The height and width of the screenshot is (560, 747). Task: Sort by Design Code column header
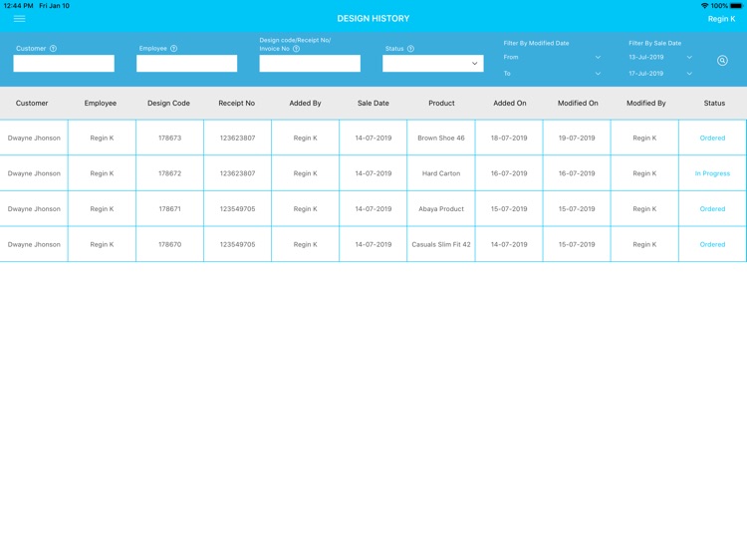pos(168,103)
